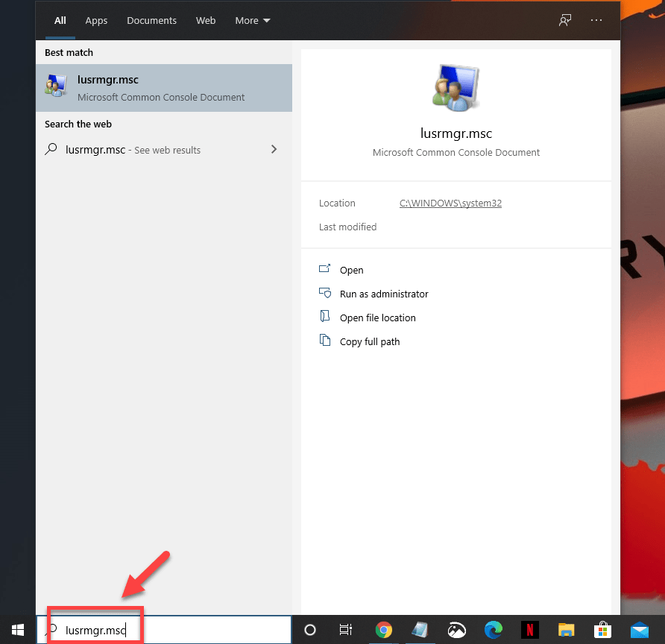
Task: Open the notepad-style app on taskbar
Action: (420, 630)
